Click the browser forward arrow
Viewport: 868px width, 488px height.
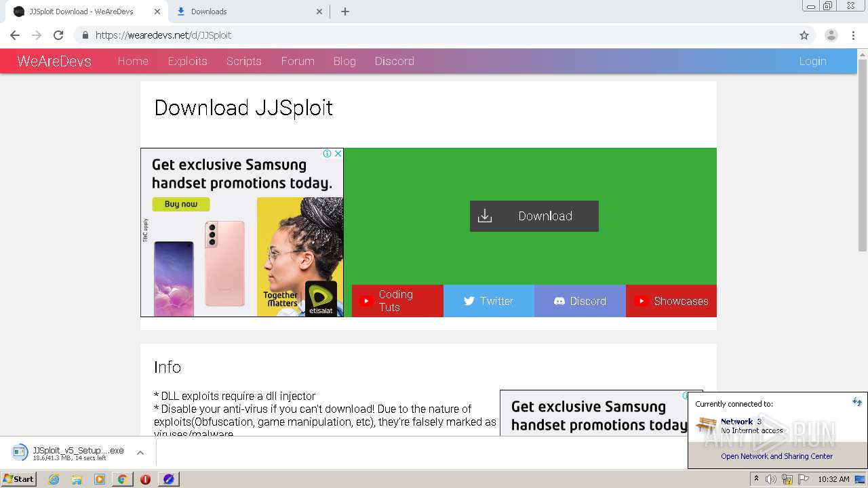click(x=37, y=35)
